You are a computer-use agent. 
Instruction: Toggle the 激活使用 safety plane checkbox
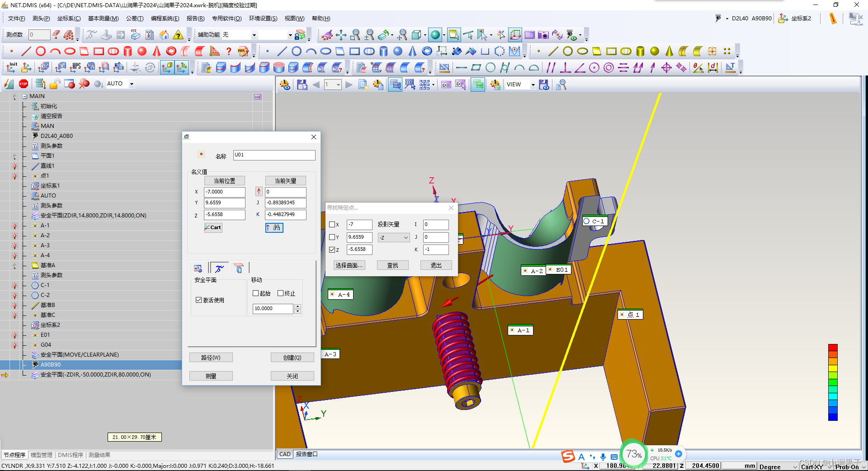(198, 300)
